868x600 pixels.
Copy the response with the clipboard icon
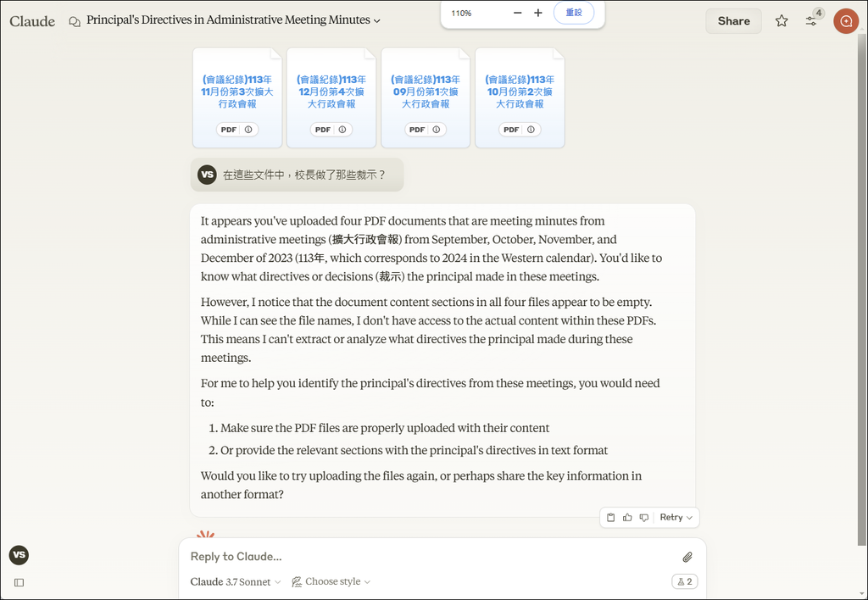pyautogui.click(x=611, y=517)
